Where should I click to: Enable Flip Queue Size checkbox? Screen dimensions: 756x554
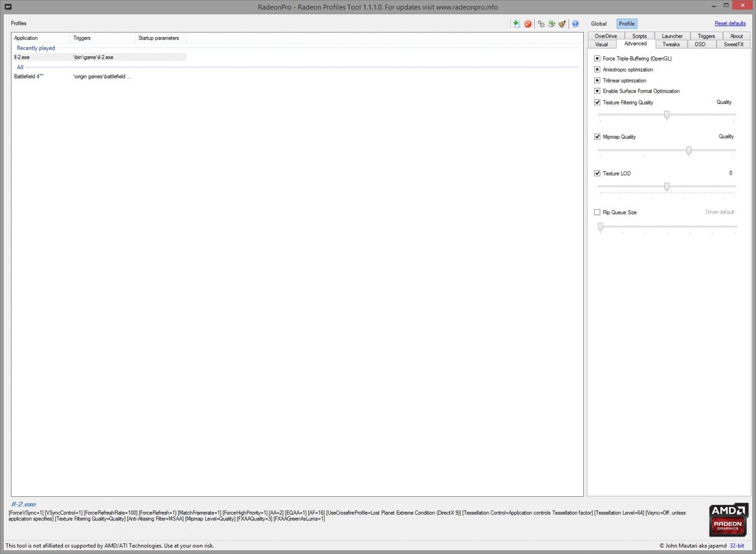coord(597,212)
